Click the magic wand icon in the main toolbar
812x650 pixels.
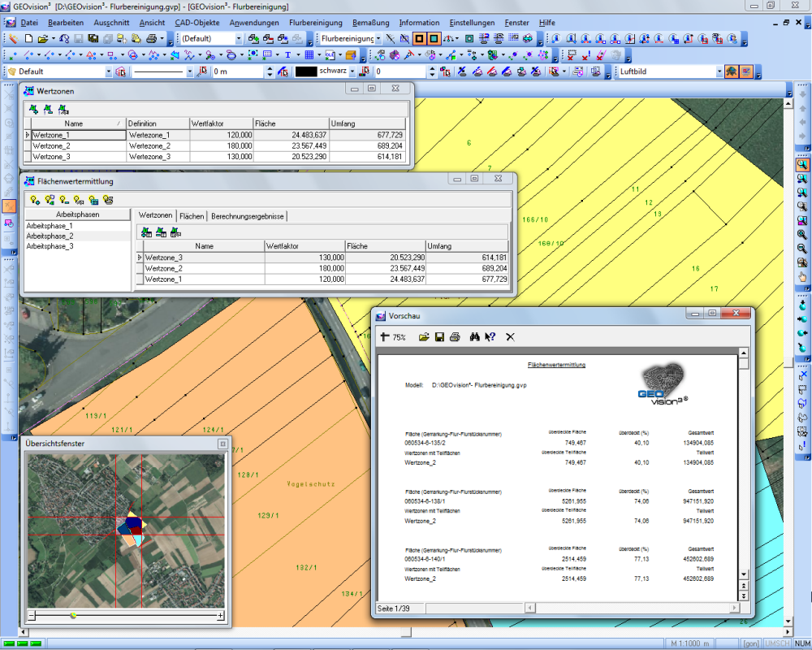click(x=14, y=38)
